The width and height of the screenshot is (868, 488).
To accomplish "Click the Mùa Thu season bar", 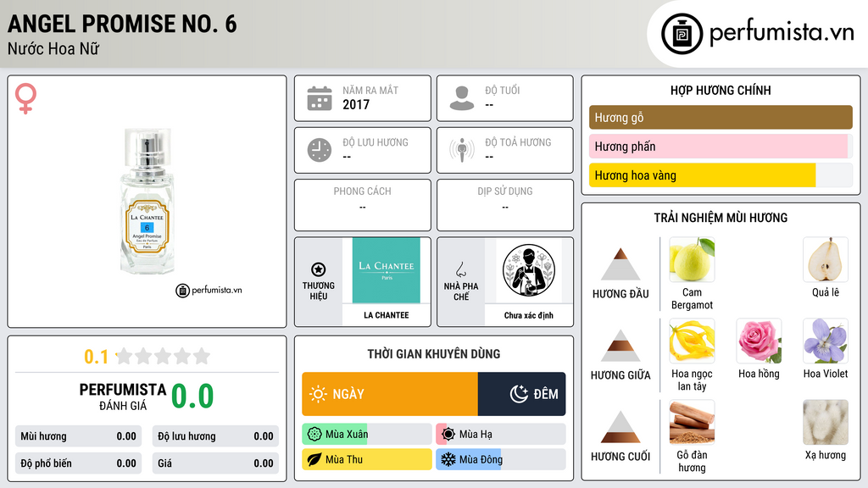I will coord(367,459).
